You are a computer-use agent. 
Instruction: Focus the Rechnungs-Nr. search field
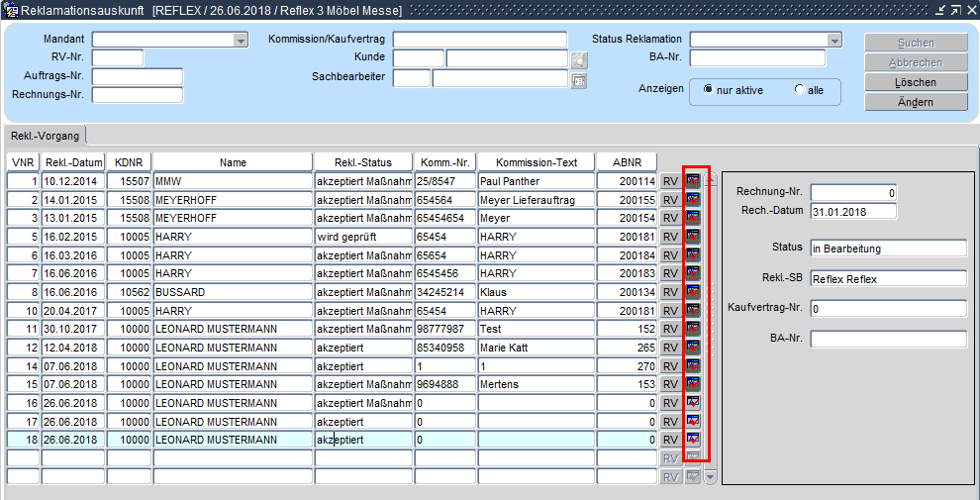[x=137, y=95]
